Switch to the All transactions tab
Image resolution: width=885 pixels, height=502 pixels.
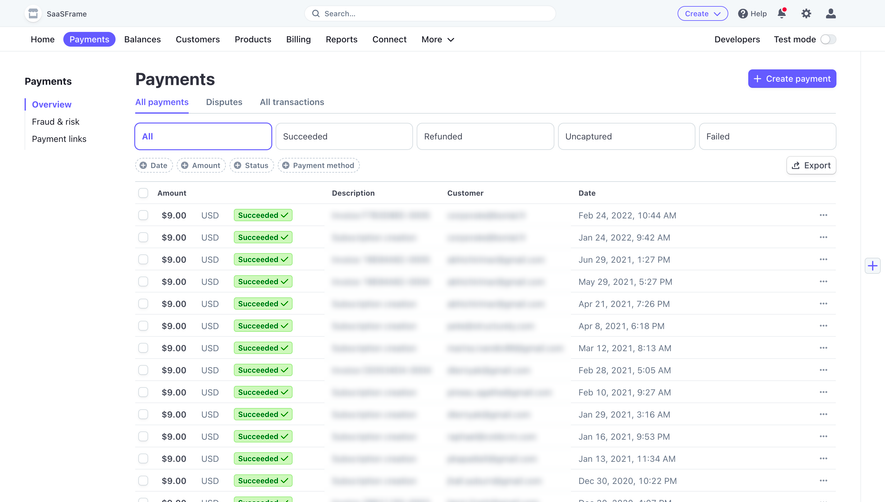292,102
